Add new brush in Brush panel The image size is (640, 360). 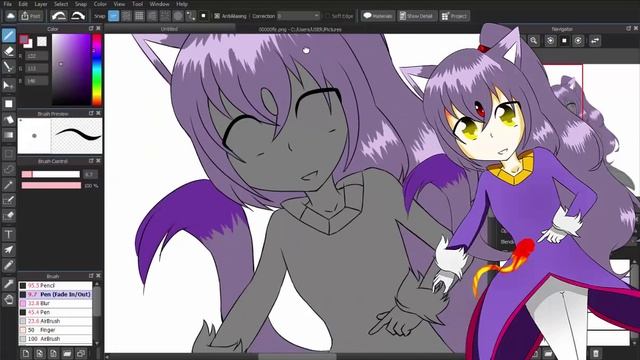click(26, 353)
